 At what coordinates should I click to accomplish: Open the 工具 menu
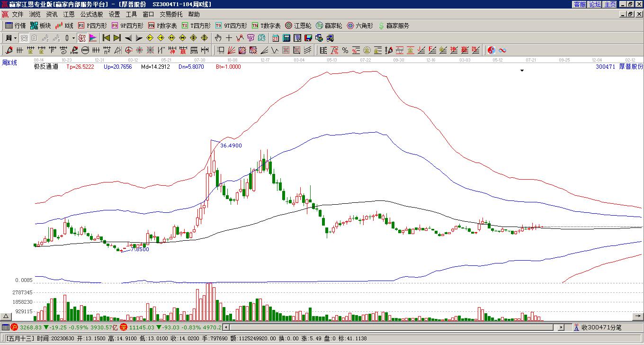tap(131, 15)
